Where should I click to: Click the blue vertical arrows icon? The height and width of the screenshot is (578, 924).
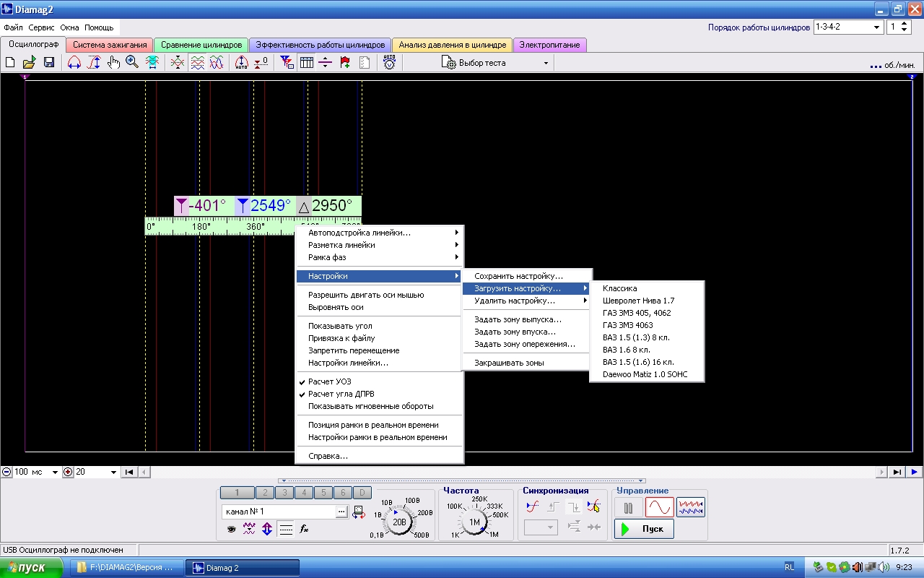click(x=267, y=529)
